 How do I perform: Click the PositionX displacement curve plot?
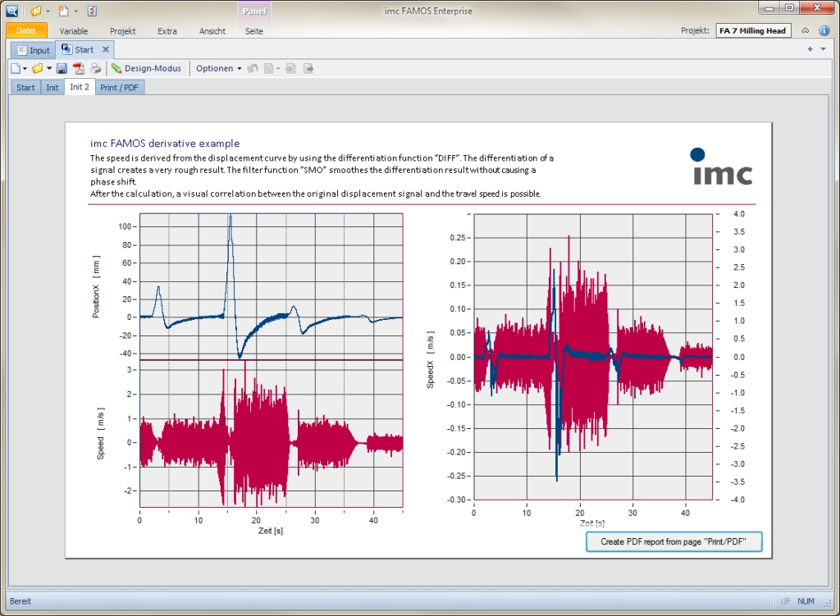pos(271,286)
